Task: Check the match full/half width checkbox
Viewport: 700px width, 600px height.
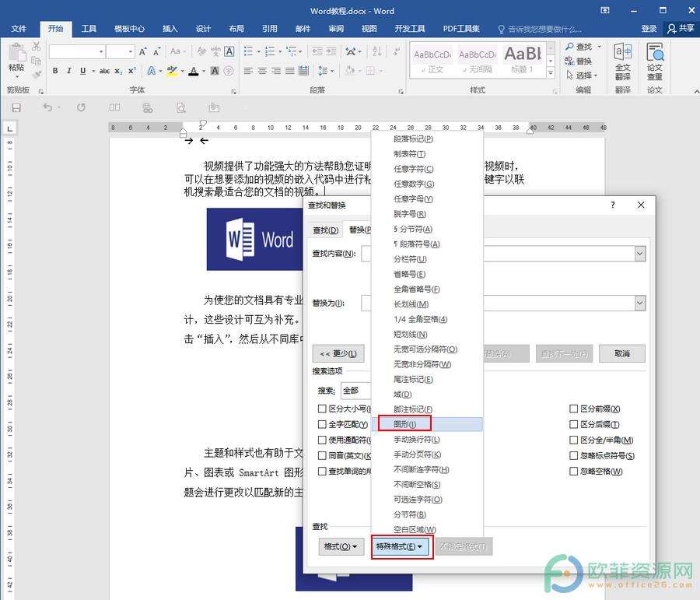Action: point(574,440)
